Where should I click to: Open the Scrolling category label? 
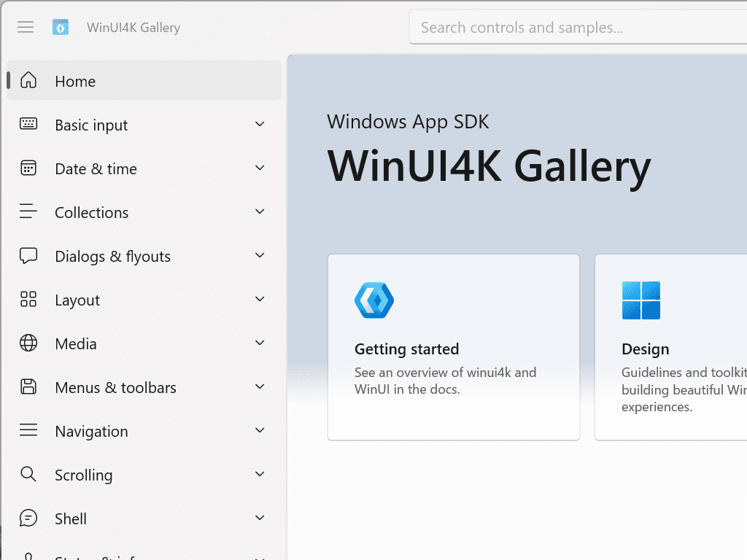tap(83, 475)
